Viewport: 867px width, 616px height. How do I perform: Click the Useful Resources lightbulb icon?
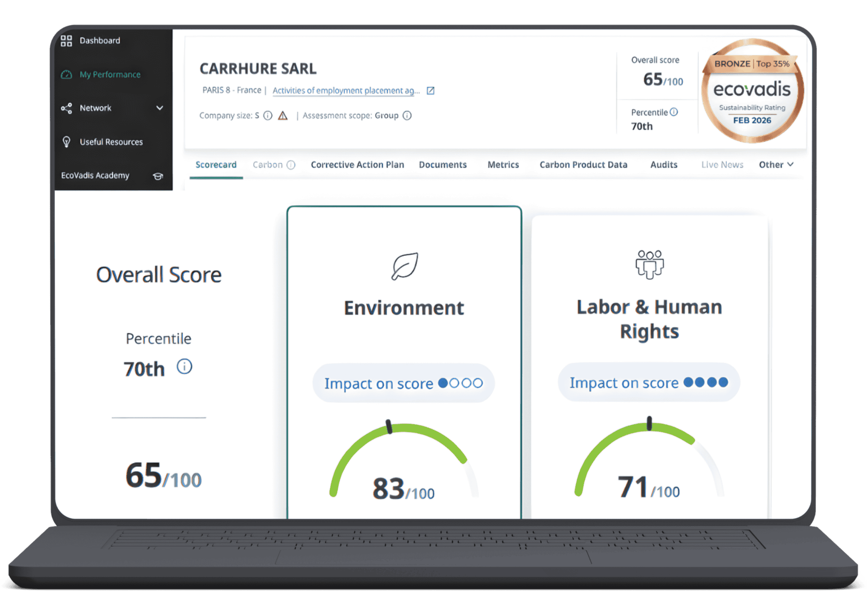(x=66, y=142)
